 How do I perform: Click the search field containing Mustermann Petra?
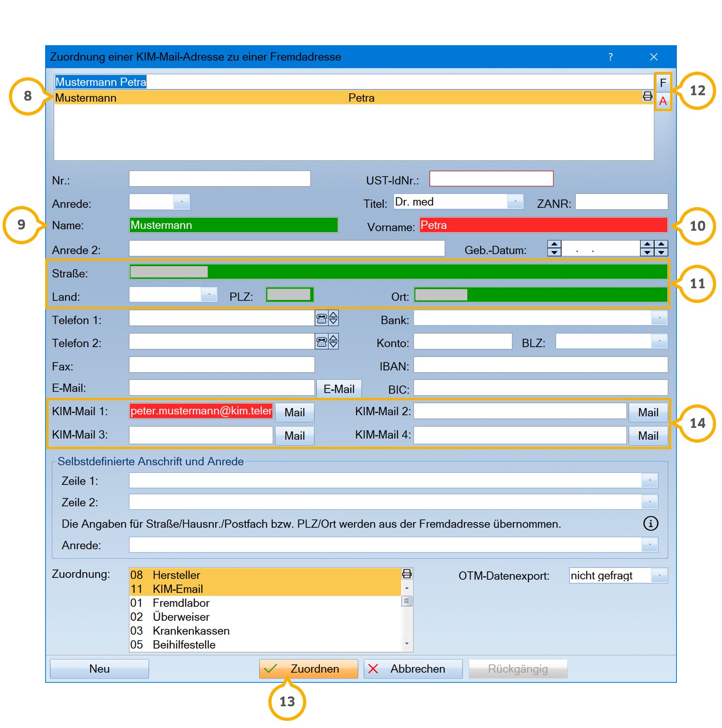(x=354, y=82)
